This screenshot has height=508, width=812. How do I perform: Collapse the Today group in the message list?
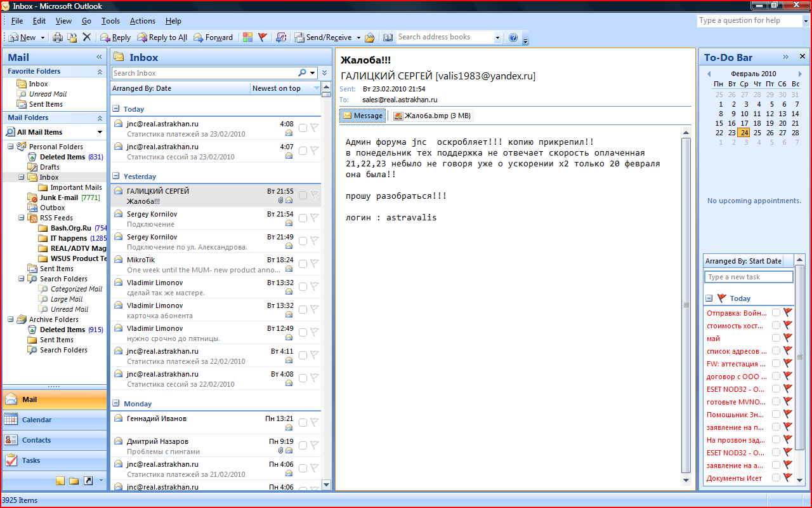(116, 109)
